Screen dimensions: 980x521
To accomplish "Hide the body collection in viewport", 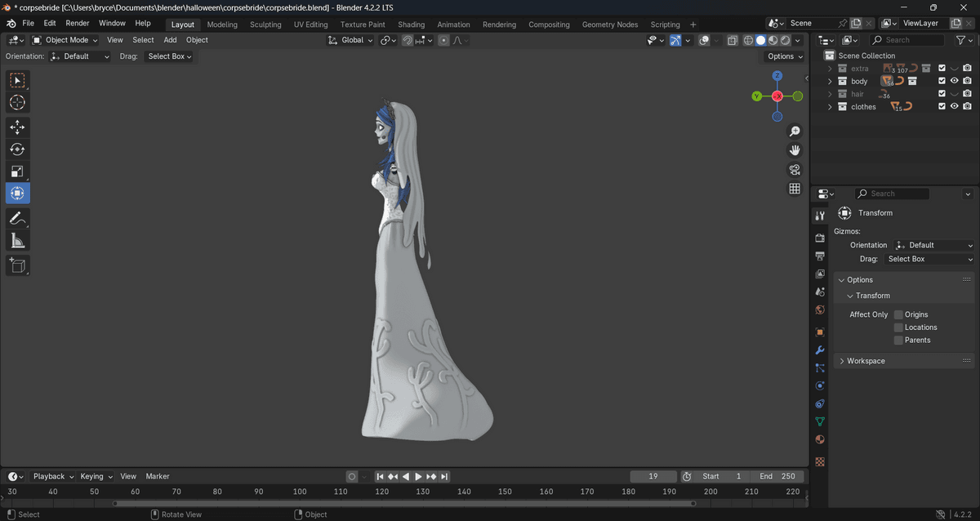I will pos(954,82).
